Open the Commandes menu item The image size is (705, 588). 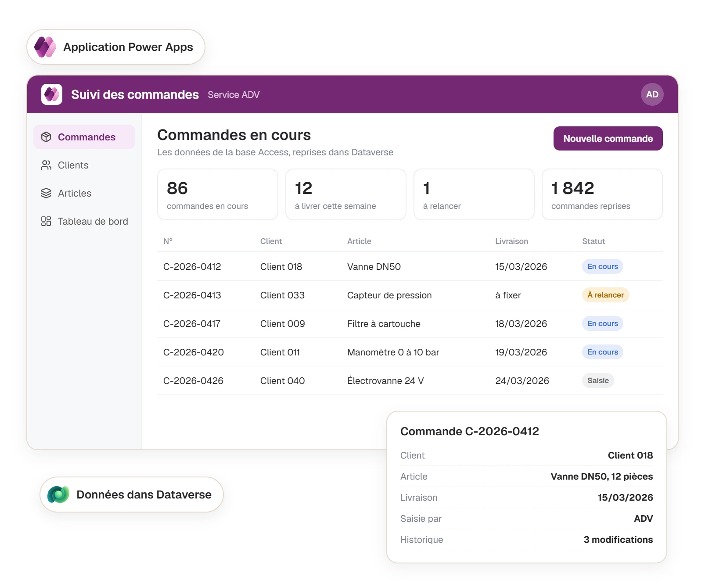point(84,137)
